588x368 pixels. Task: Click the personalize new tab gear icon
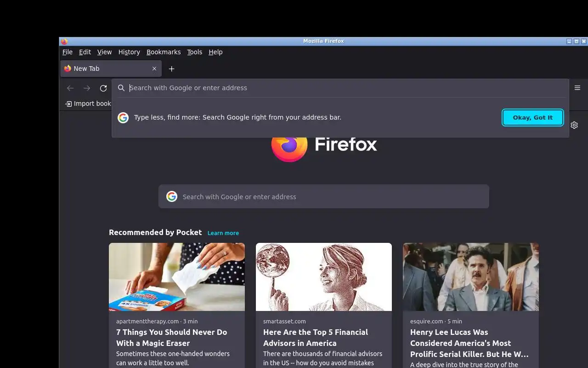[574, 125]
